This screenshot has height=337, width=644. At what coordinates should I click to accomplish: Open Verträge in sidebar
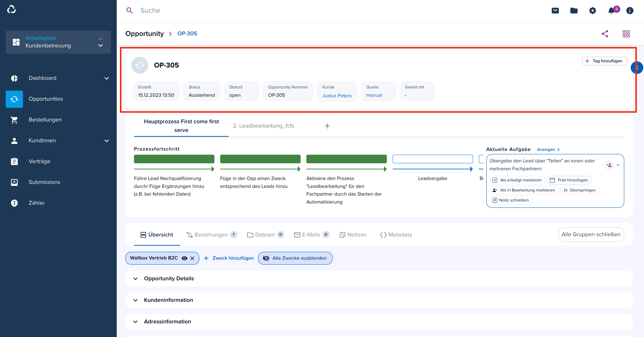40,162
